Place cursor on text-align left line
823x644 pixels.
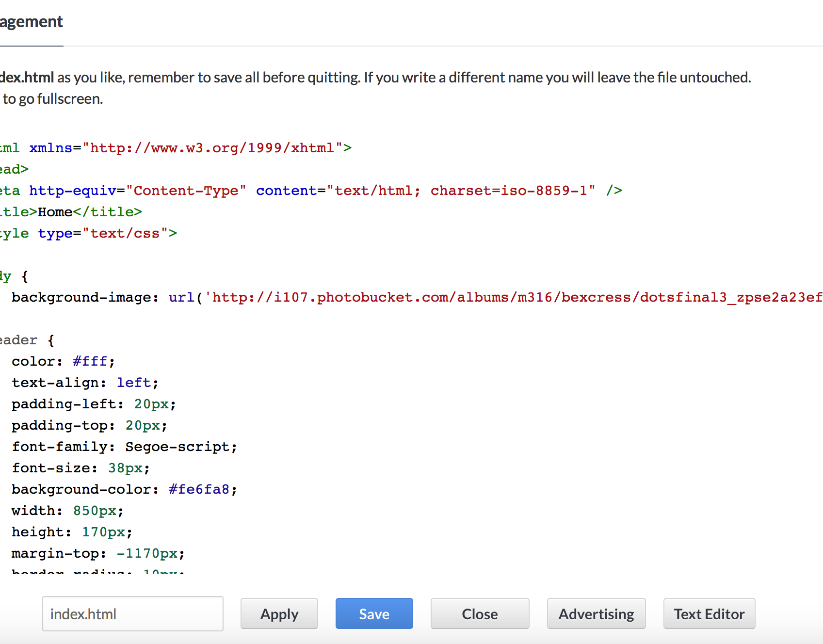[x=85, y=383]
